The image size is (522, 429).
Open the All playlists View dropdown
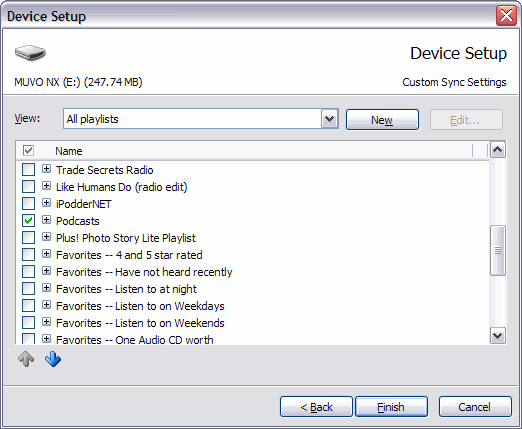(330, 119)
